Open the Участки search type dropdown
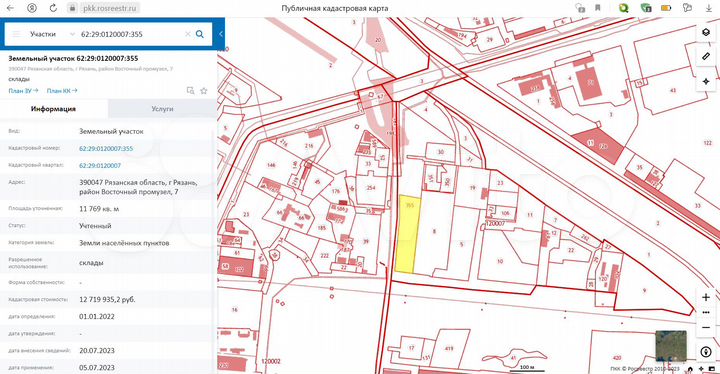The width and height of the screenshot is (720, 374). tap(52, 34)
